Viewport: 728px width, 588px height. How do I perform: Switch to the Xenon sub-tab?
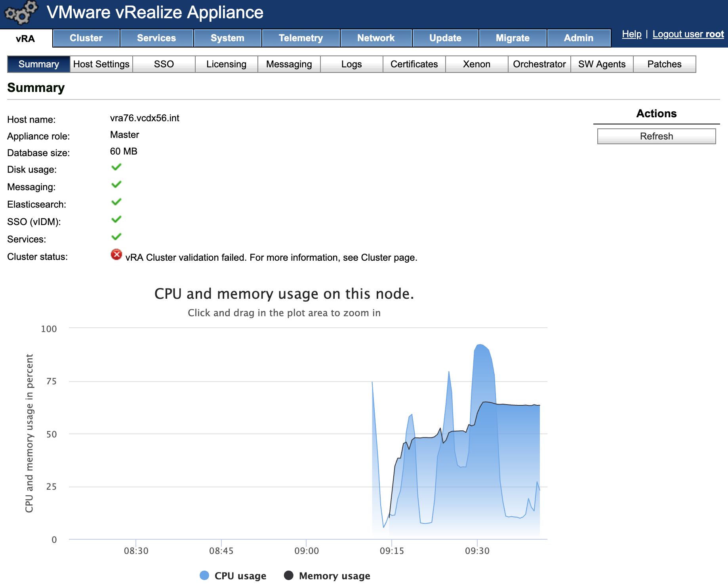pyautogui.click(x=477, y=64)
